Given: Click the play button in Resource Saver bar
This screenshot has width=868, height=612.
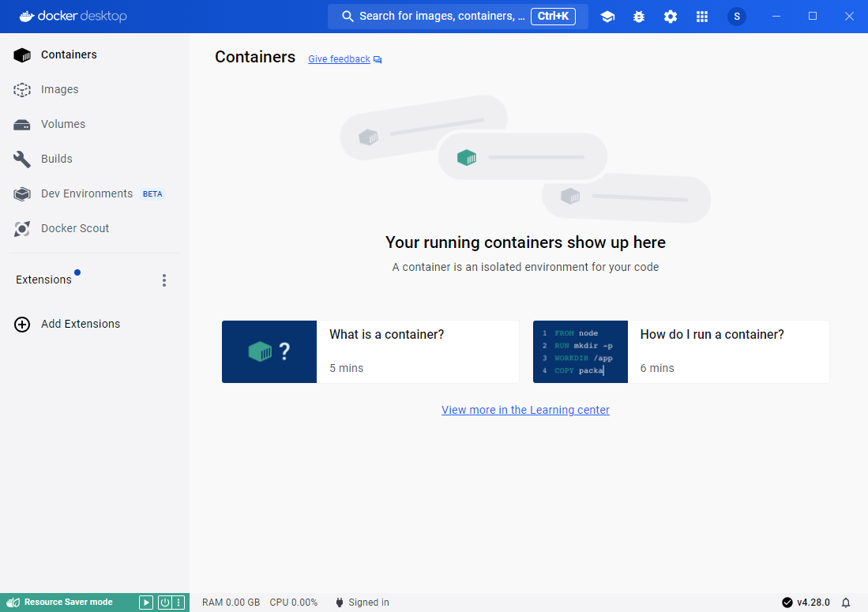Looking at the screenshot, I should pos(145,603).
